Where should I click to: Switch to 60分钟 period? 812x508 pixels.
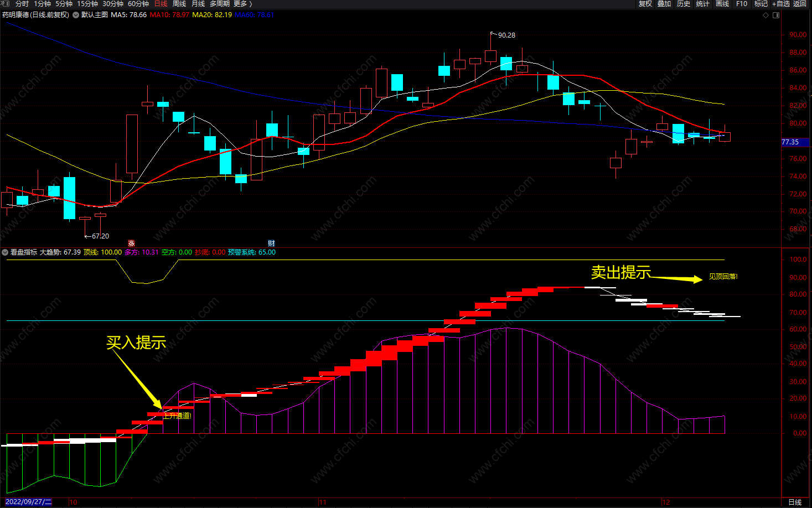pyautogui.click(x=138, y=4)
